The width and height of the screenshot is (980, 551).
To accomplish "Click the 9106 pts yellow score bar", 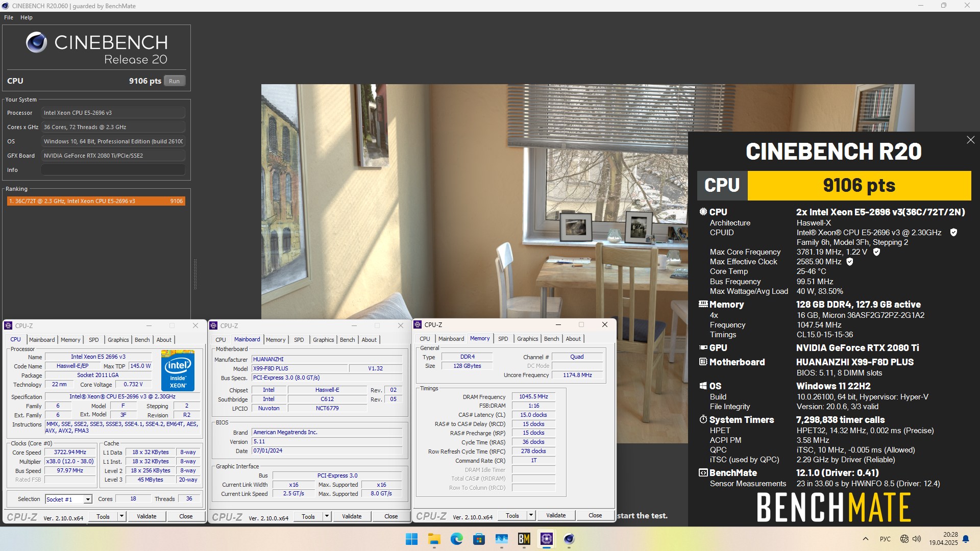I will [859, 185].
